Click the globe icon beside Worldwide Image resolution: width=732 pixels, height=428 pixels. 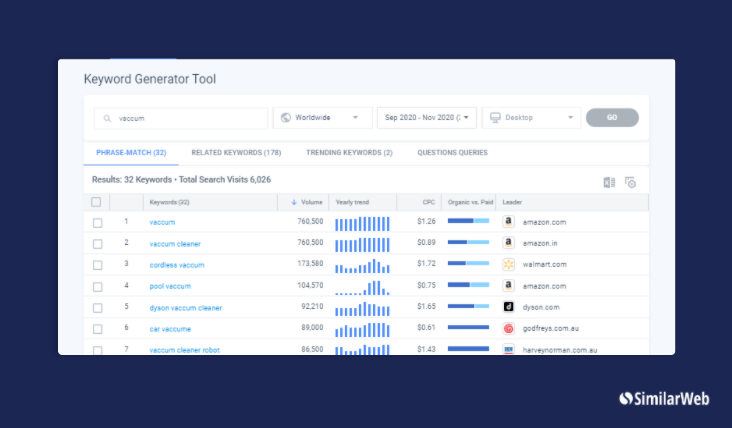(286, 118)
